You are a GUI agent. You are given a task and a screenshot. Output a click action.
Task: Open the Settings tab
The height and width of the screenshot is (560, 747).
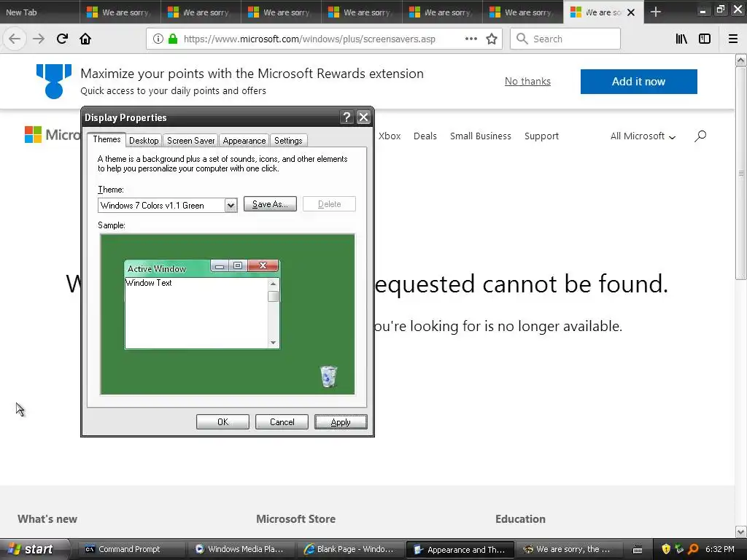(x=288, y=141)
